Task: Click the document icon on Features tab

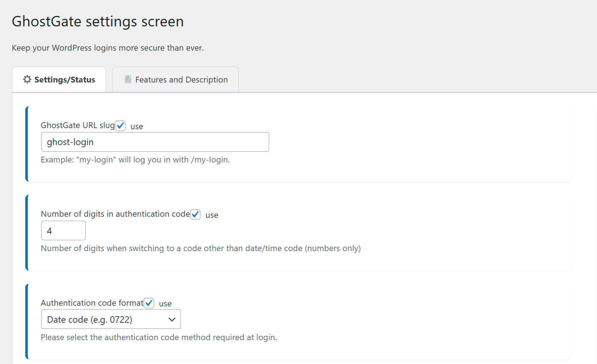Action: pyautogui.click(x=128, y=79)
